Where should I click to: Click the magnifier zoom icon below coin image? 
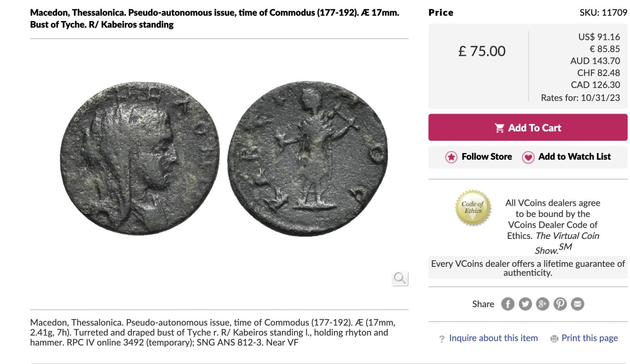point(400,279)
